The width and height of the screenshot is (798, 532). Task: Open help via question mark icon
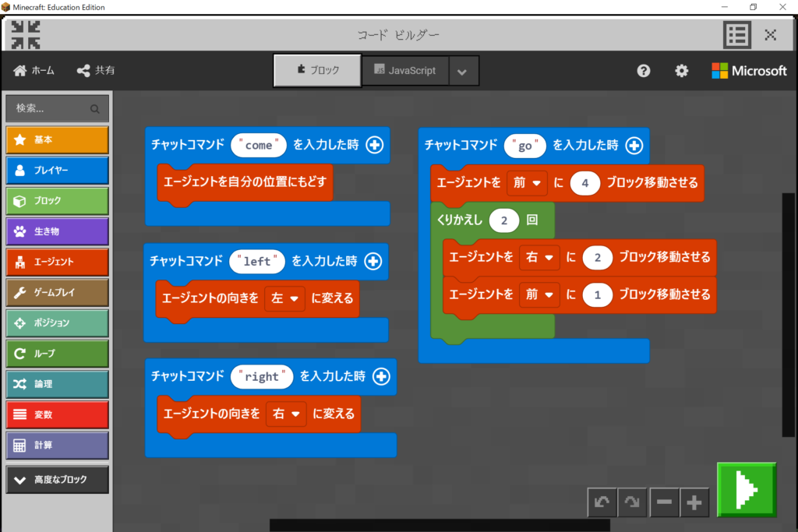coord(644,71)
